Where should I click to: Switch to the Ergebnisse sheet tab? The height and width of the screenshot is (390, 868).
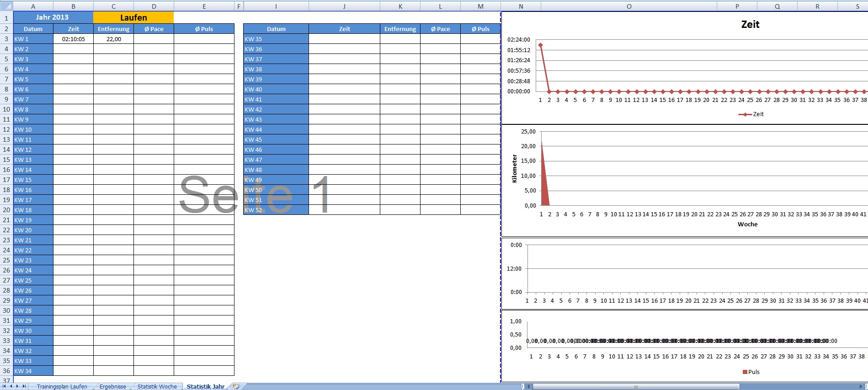point(112,386)
